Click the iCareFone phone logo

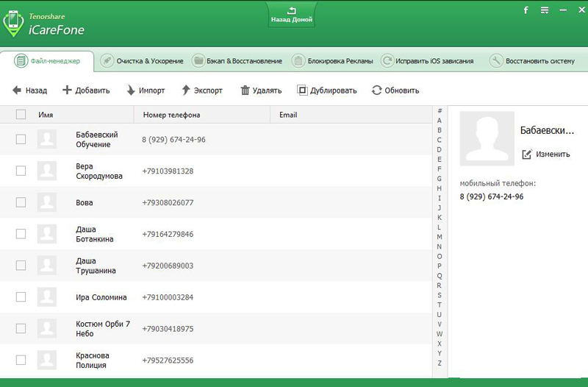click(x=13, y=24)
